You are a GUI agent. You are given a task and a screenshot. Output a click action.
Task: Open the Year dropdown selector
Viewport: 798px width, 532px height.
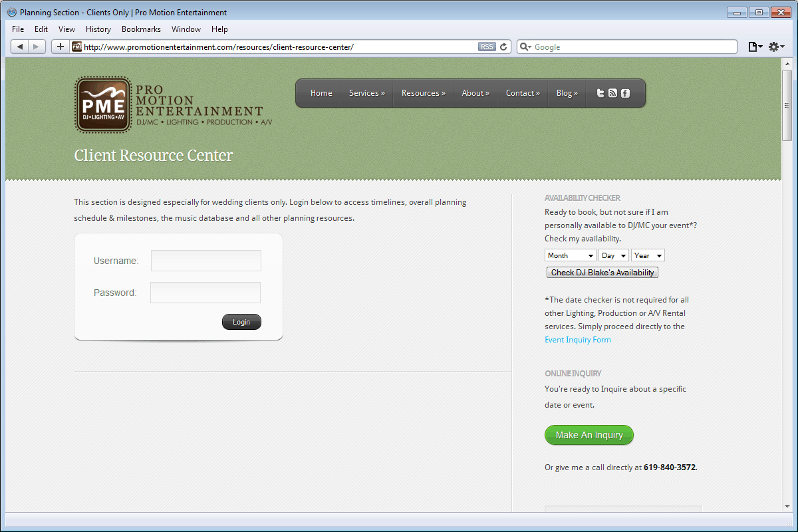point(648,255)
